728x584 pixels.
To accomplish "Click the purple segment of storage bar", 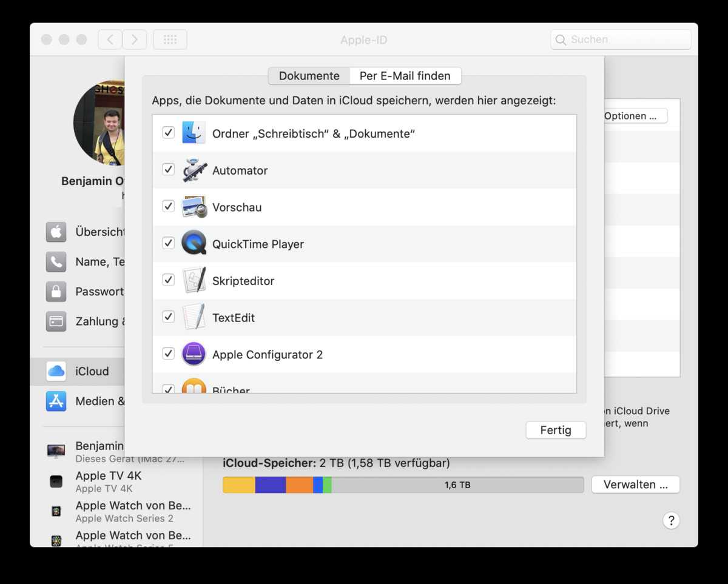I will (x=271, y=485).
